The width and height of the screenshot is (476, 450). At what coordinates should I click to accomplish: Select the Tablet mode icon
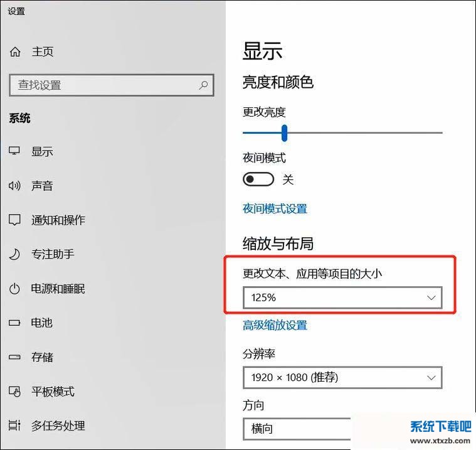[x=15, y=392]
